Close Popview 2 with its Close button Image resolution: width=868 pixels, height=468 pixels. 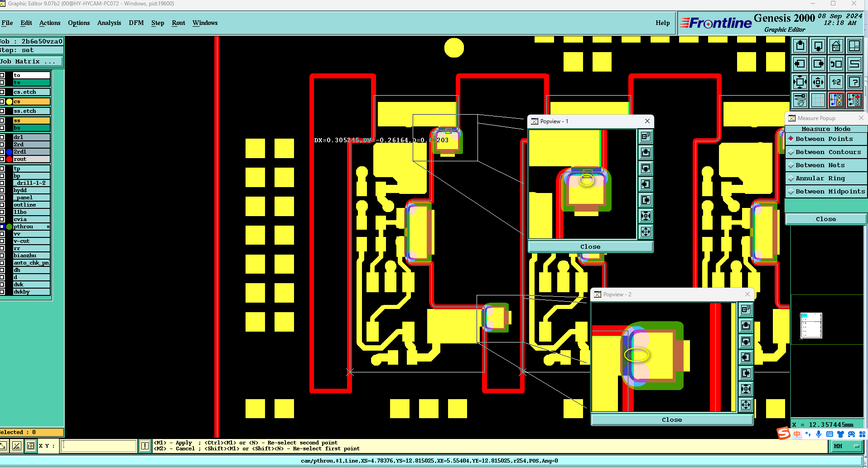672,420
